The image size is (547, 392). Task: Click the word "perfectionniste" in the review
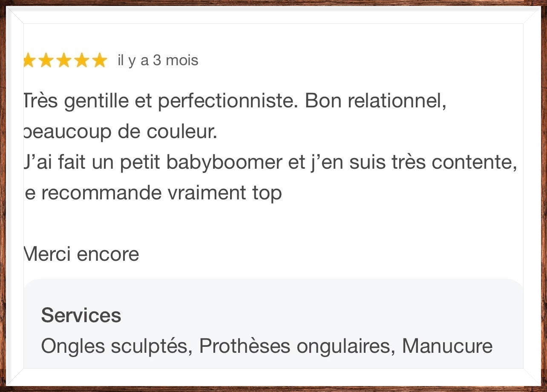pyautogui.click(x=227, y=101)
